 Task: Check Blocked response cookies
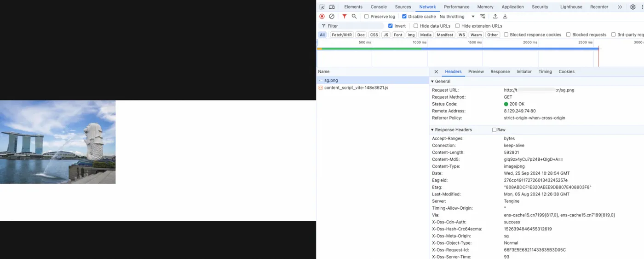[506, 35]
